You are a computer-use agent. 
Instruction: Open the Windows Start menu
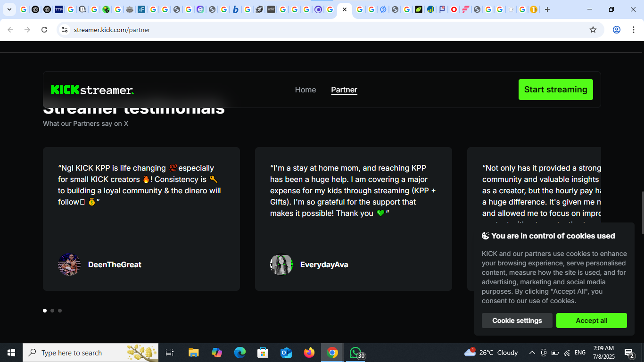(x=11, y=353)
